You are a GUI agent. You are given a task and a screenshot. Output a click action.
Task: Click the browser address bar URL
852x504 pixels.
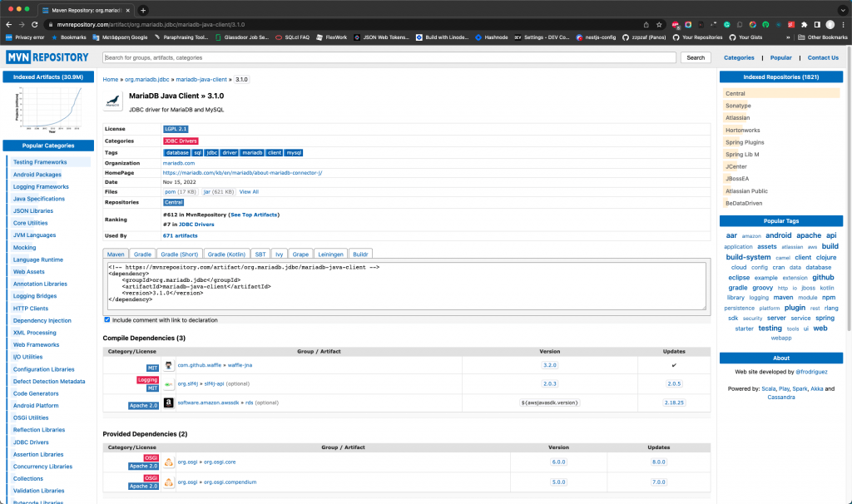tap(151, 24)
